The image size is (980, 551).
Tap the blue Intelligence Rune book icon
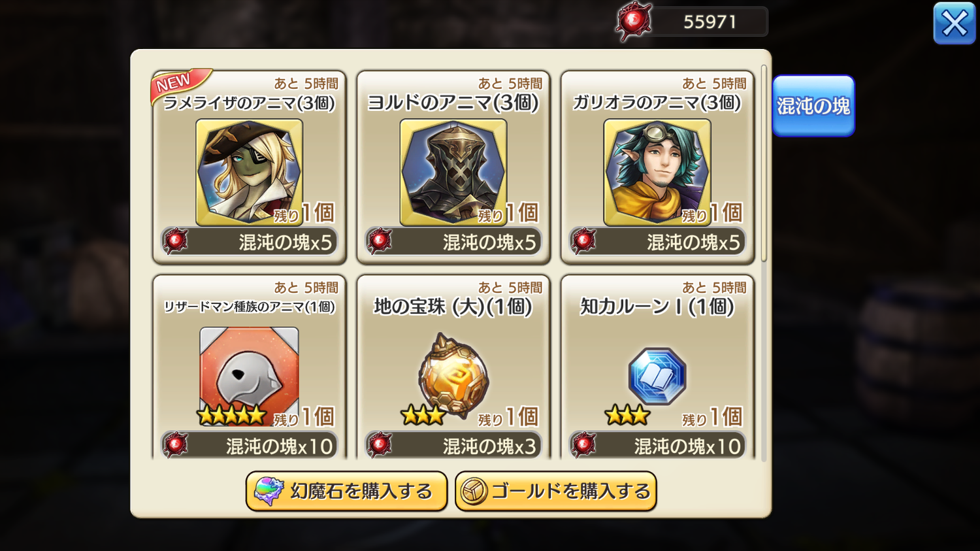click(x=657, y=375)
